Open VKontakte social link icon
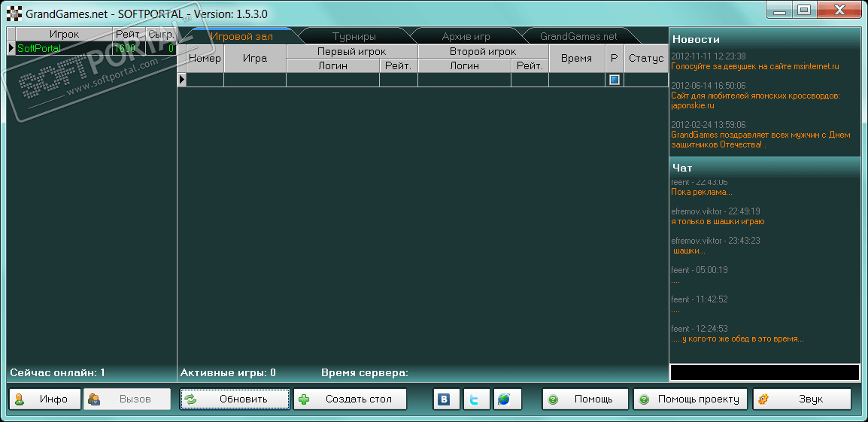Viewport: 868px width, 422px height. pos(446,399)
